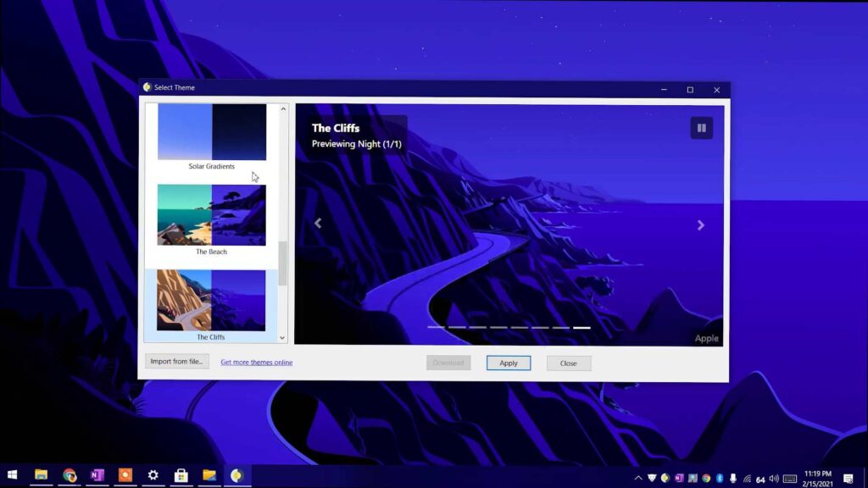Jump to the last preview slide indicator
This screenshot has height=488, width=868.
click(581, 328)
